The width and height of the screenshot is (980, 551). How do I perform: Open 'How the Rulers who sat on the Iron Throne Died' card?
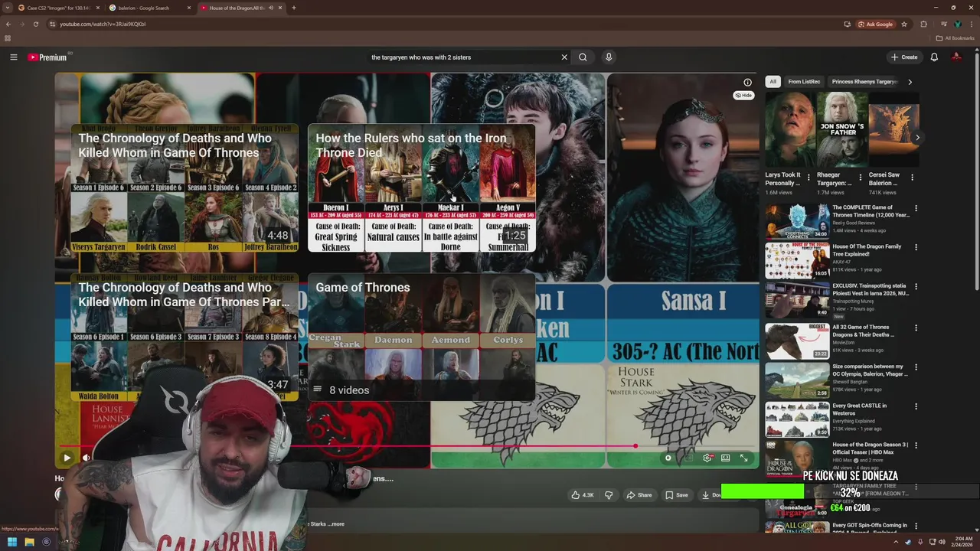421,188
